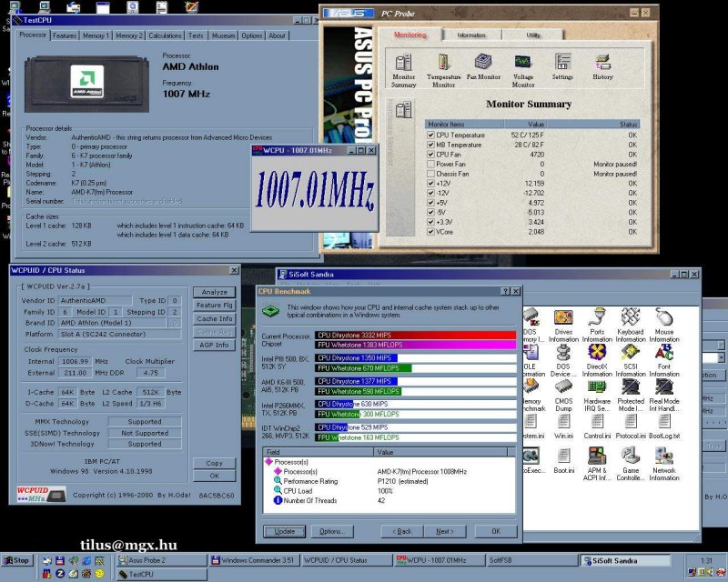Open the Museum tab in TestCPU
The height and width of the screenshot is (582, 728).
[223, 35]
